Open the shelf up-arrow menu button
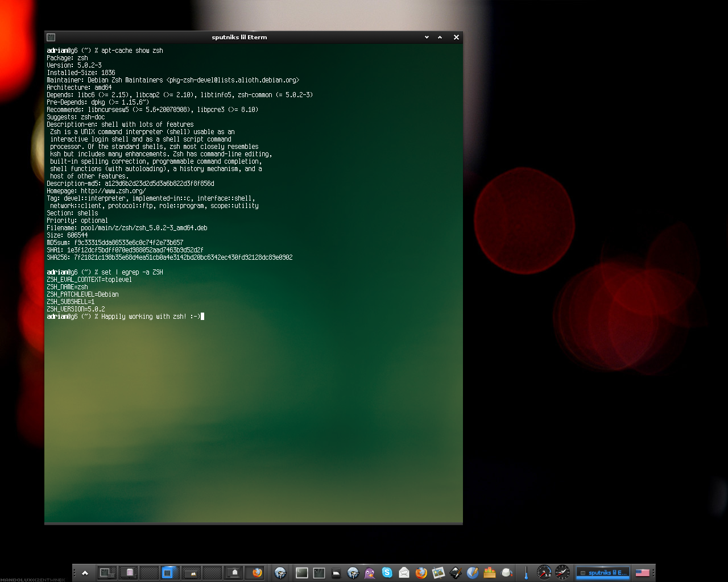The height and width of the screenshot is (582, 728). point(85,573)
